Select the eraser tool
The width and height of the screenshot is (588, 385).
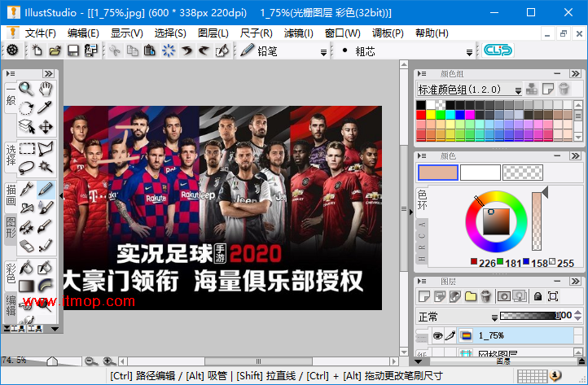tap(26, 246)
